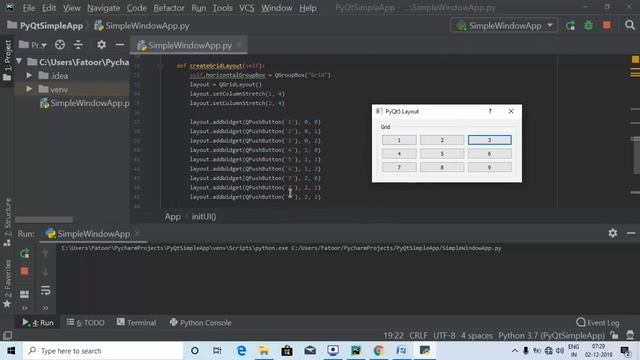Click the green Rerun icon in Run panel

(x=24, y=253)
